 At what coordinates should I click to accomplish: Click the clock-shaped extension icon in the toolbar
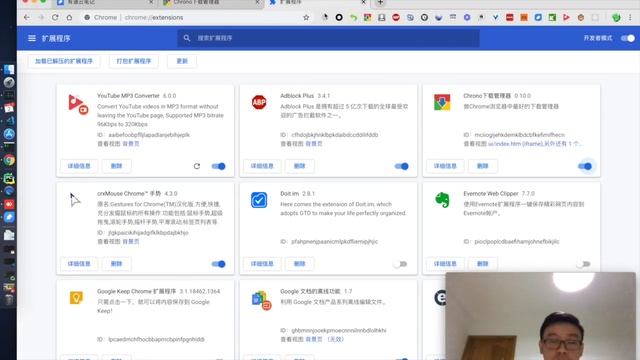coord(424,18)
